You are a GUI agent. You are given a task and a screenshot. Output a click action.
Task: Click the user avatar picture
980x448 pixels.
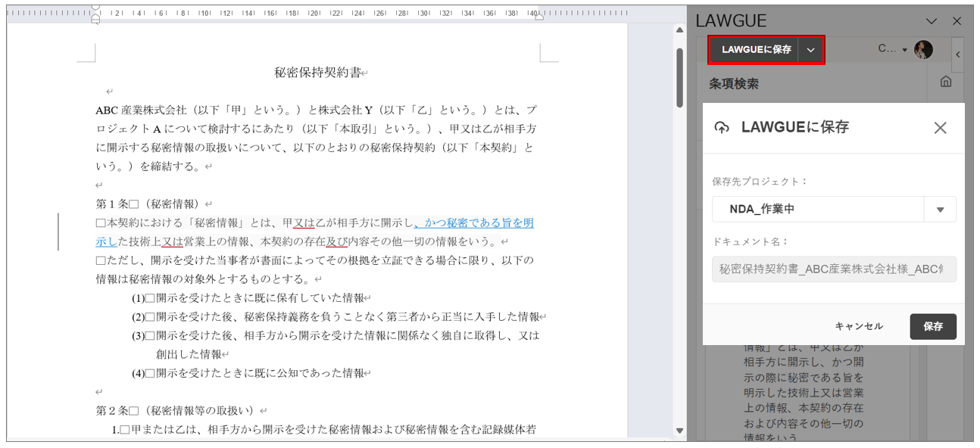point(923,50)
